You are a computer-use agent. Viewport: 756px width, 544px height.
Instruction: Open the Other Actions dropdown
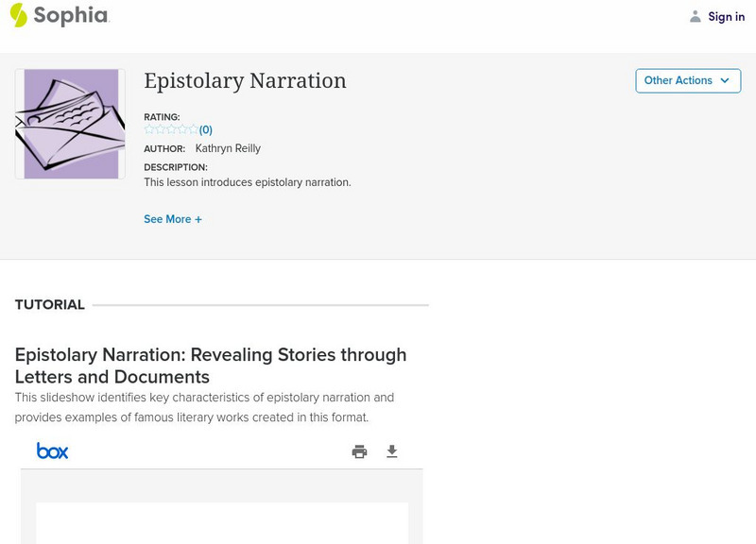click(687, 80)
